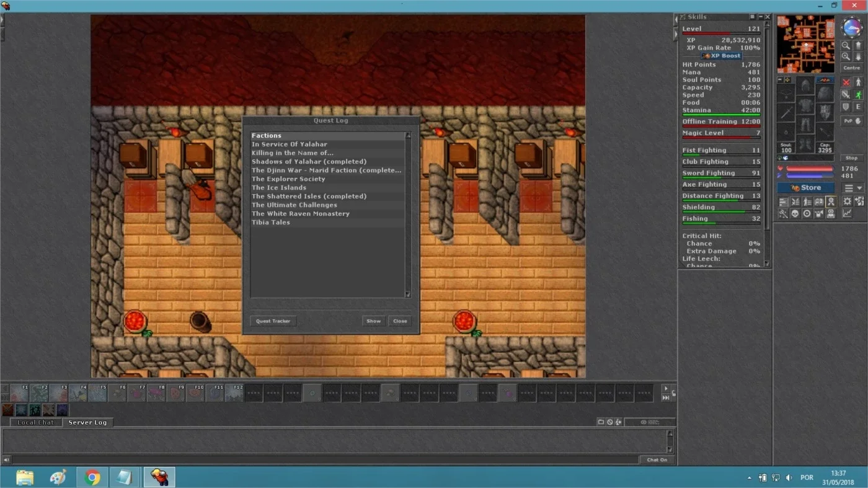The height and width of the screenshot is (488, 868).
Task: Open the VIP list icon
Action: (807, 202)
